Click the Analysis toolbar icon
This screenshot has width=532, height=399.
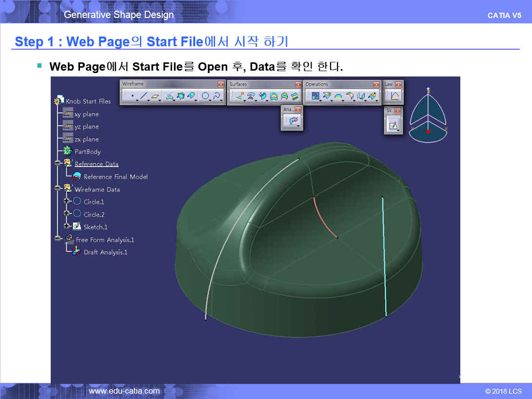tap(293, 122)
